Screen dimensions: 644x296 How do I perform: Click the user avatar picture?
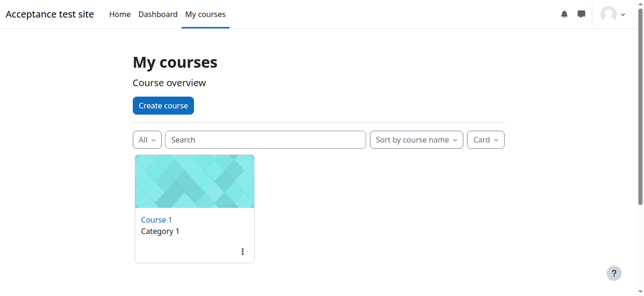pyautogui.click(x=608, y=14)
